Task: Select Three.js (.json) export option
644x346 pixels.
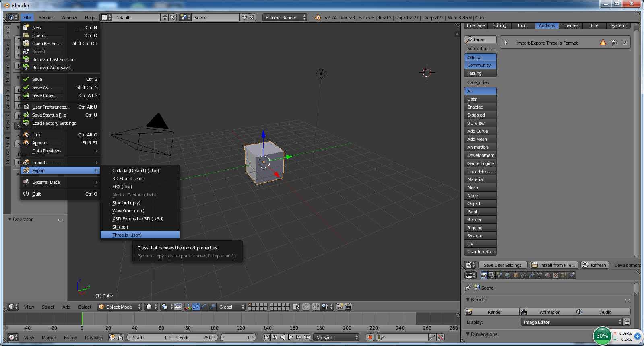Action: coord(140,235)
